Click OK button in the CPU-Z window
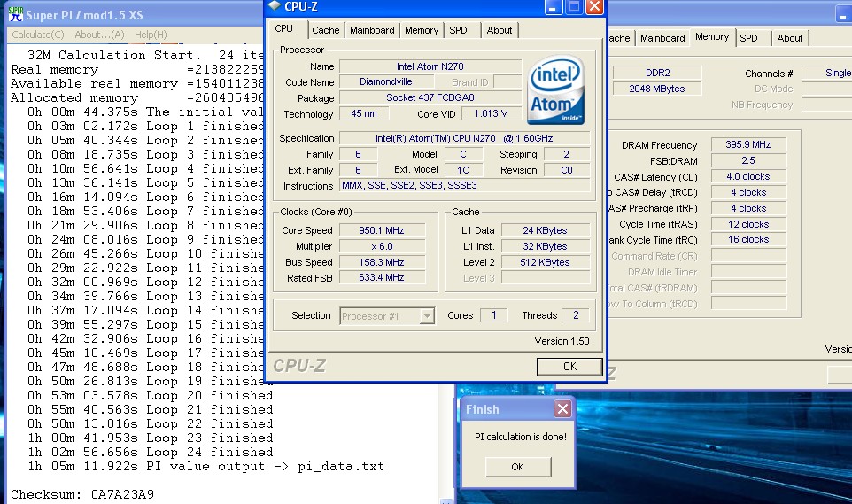The width and height of the screenshot is (852, 504). 569,367
